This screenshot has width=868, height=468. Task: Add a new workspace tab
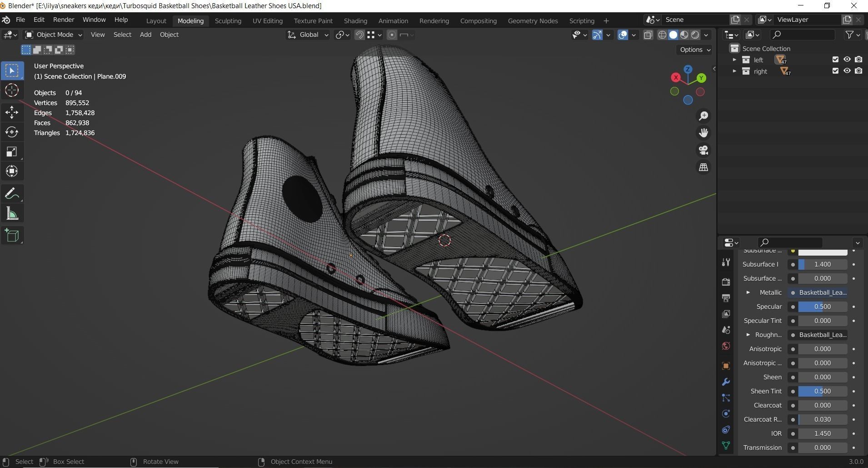606,21
